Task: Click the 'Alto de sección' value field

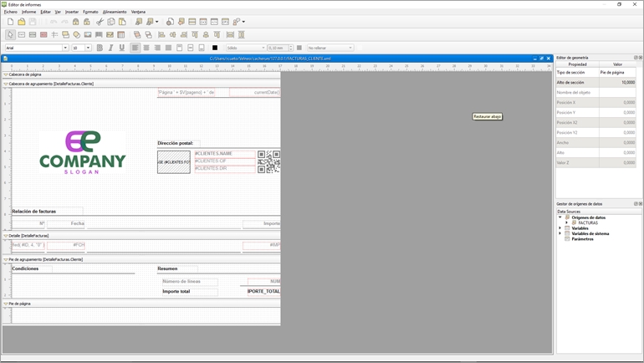Action: point(618,83)
